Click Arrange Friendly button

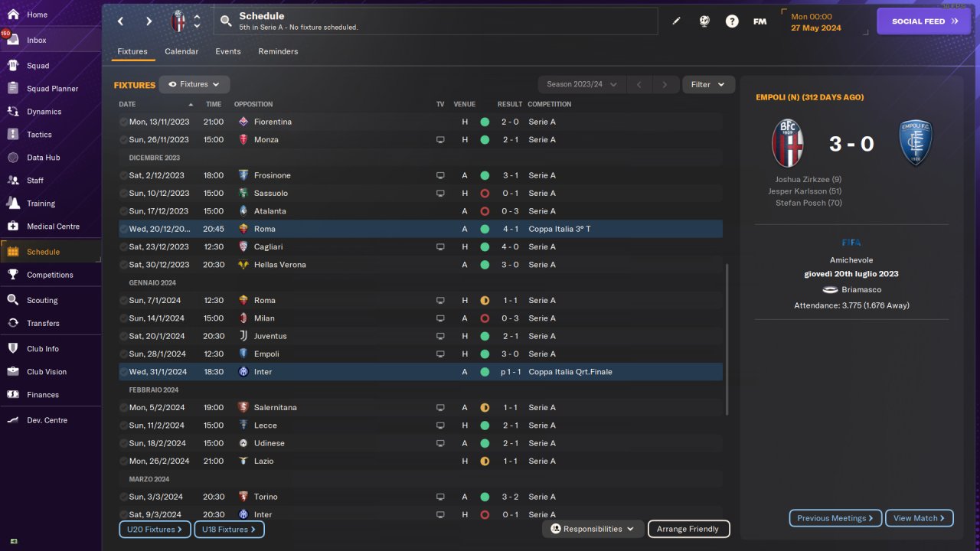[x=688, y=529]
